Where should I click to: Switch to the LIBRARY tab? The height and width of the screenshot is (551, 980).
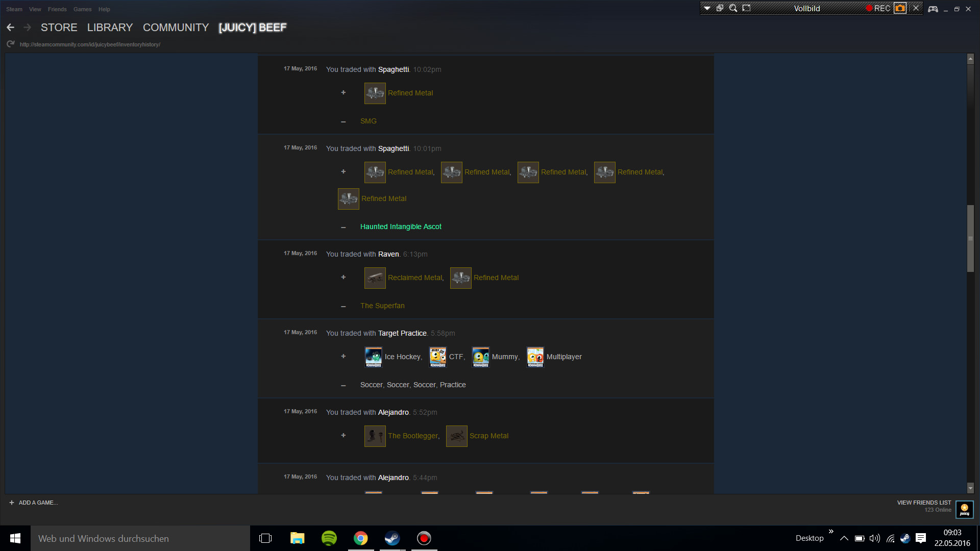[110, 28]
